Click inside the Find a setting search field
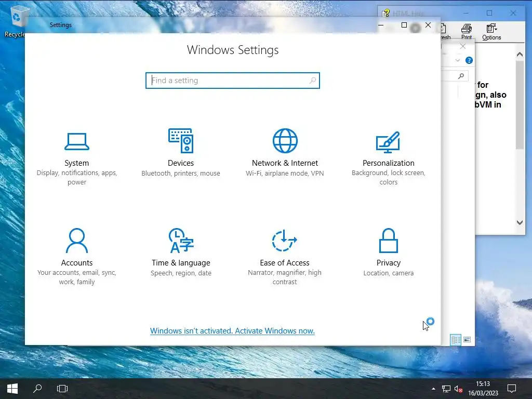532x399 pixels. 232,81
